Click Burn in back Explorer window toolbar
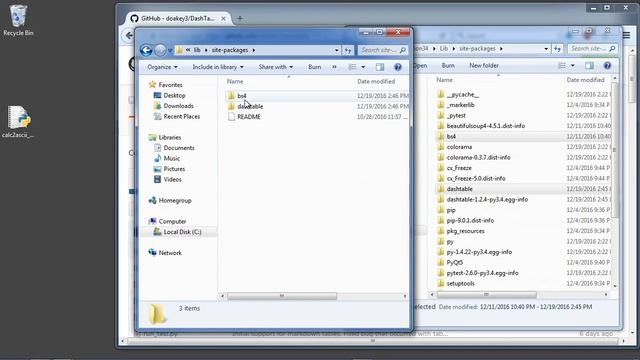 [448, 65]
